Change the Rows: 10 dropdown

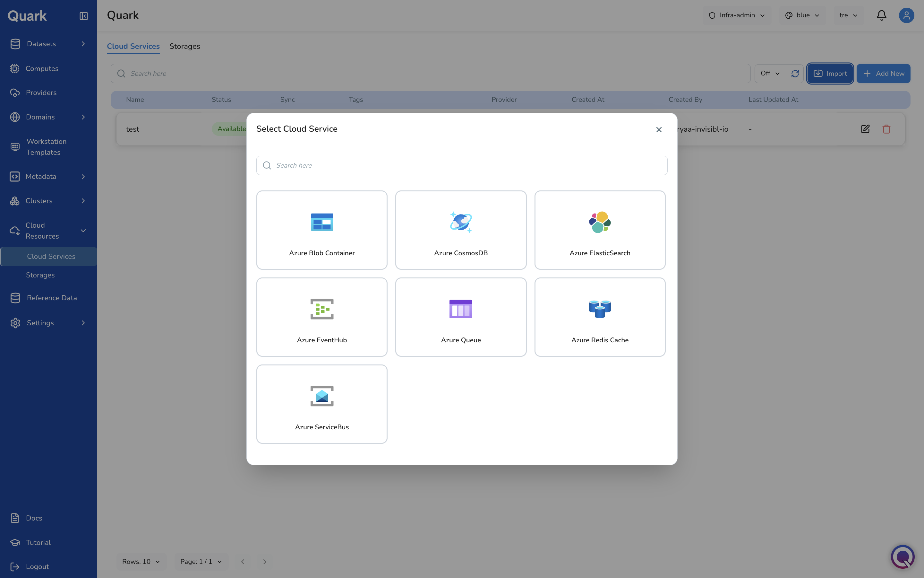[x=141, y=562]
